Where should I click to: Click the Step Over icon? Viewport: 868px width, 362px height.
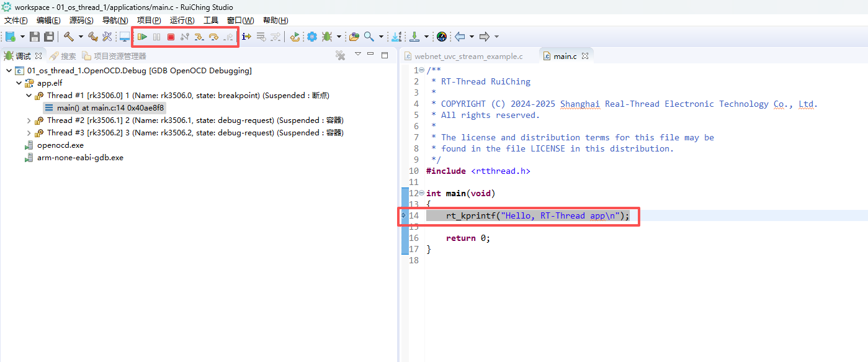tap(213, 37)
